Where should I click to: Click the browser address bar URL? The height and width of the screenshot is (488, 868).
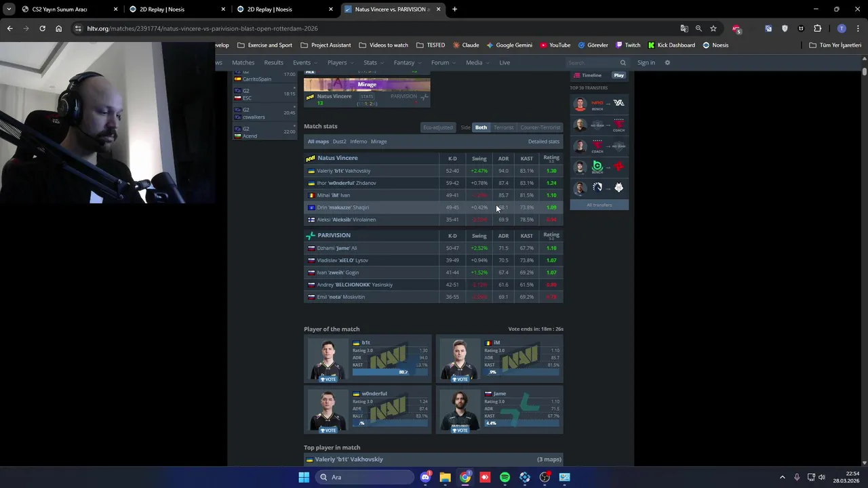[x=202, y=28]
